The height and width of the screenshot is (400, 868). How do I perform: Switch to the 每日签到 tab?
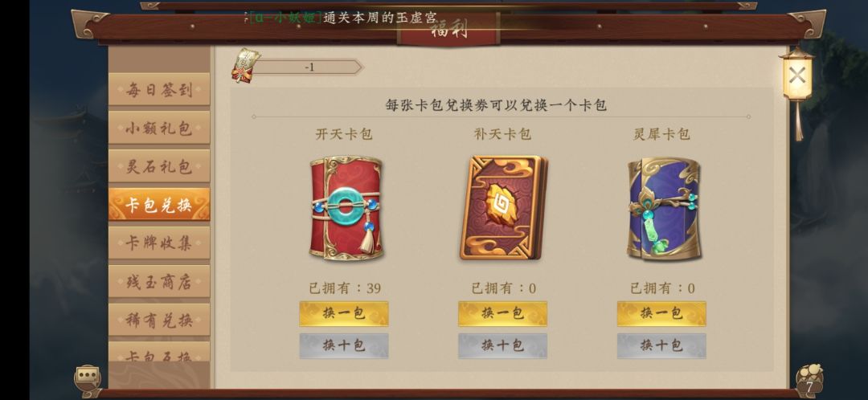(x=159, y=89)
